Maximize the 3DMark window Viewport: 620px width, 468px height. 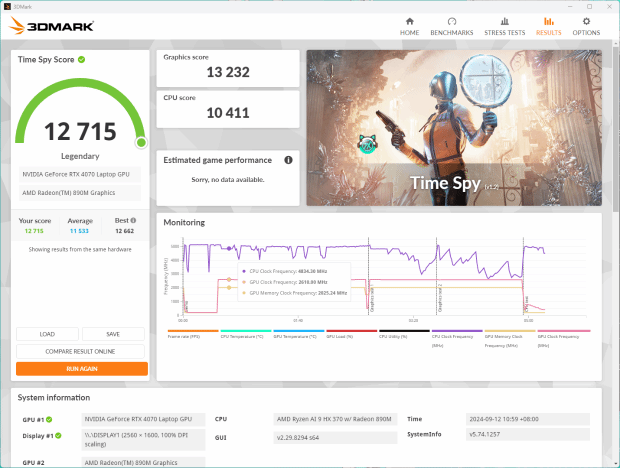[x=589, y=7]
